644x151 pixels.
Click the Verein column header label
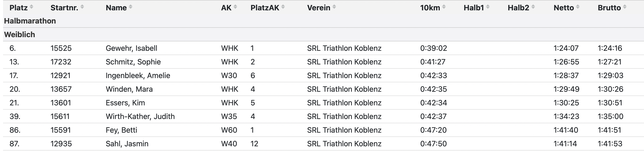tap(318, 8)
